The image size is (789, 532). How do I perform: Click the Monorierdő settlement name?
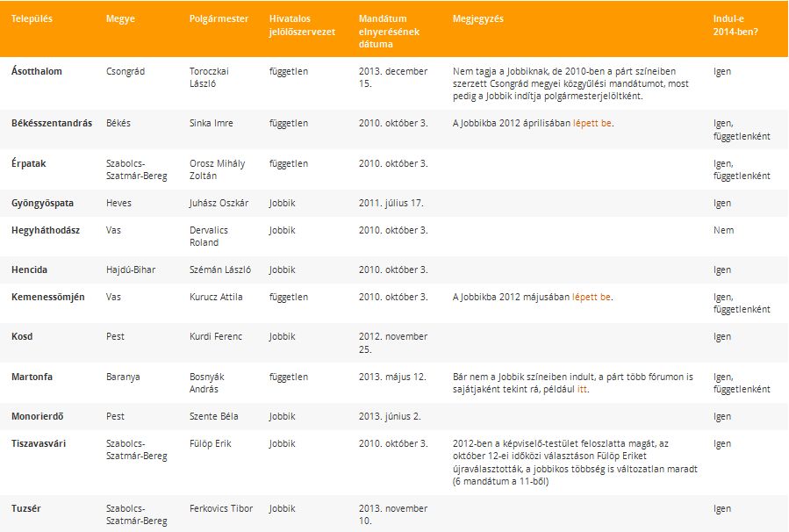(x=37, y=417)
